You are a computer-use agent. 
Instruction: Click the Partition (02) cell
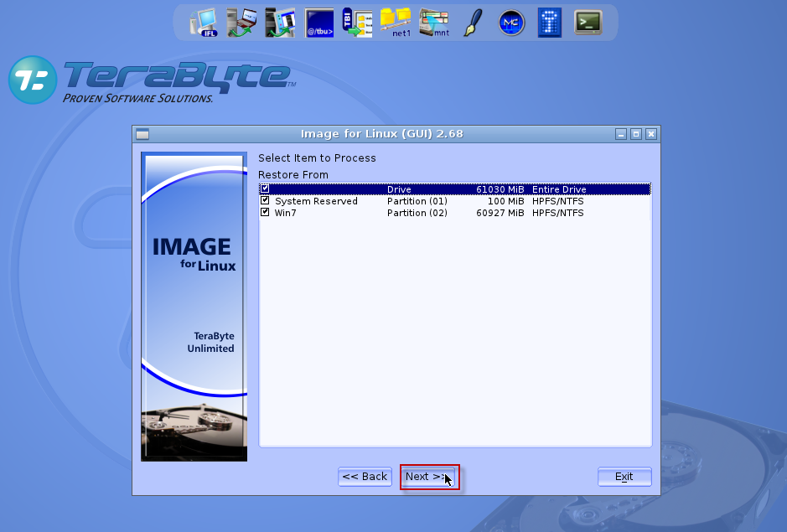417,213
